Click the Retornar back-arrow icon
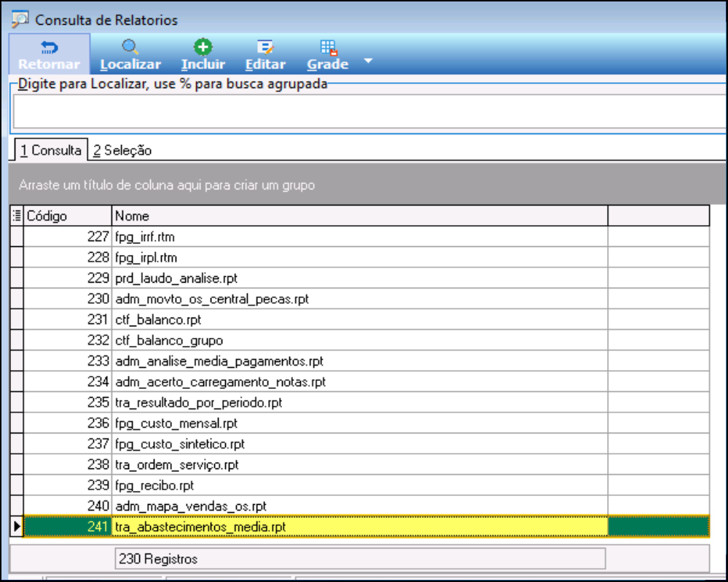The height and width of the screenshot is (582, 728). 49,47
